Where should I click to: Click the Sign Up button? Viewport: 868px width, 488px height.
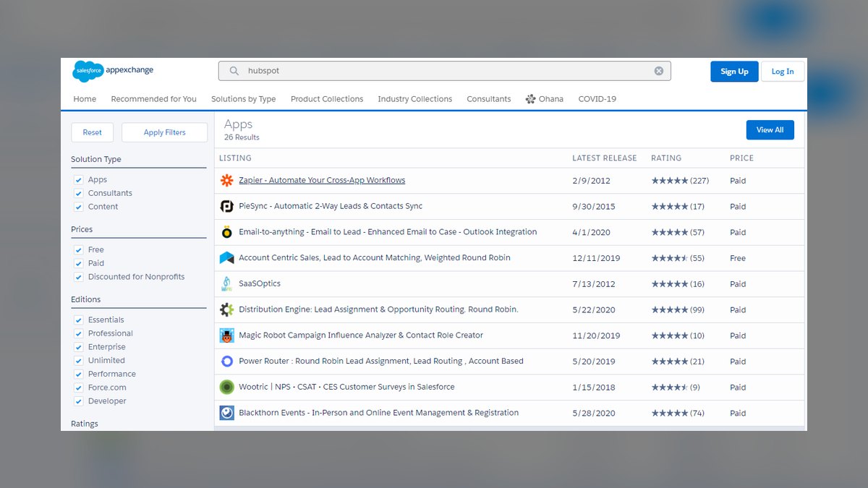(734, 72)
